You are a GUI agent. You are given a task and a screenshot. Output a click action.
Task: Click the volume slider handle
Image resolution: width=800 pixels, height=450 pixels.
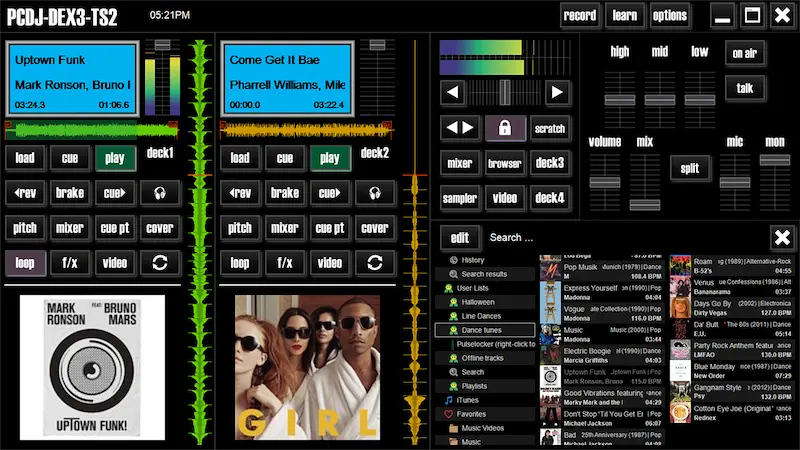pos(605,182)
